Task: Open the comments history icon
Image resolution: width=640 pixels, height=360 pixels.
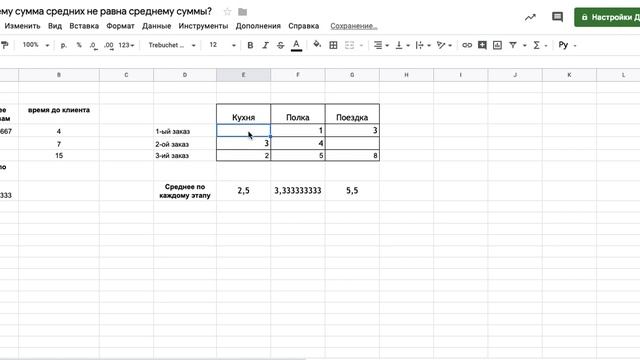Action: tap(557, 17)
